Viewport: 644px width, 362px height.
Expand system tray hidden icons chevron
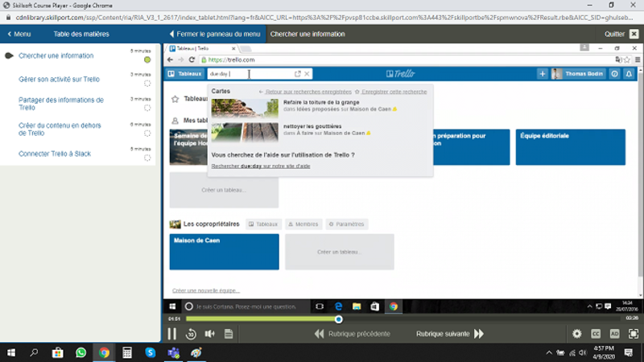pyautogui.click(x=549, y=352)
